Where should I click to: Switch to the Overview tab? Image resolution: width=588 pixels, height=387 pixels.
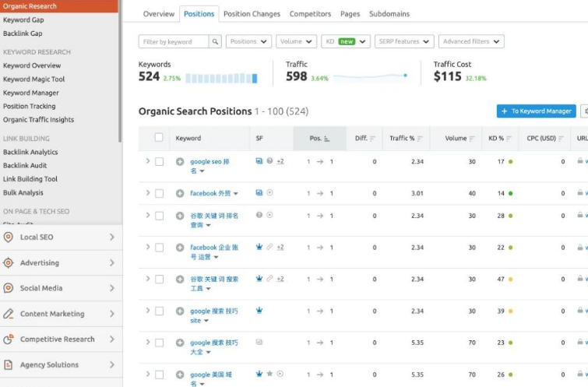pos(159,14)
